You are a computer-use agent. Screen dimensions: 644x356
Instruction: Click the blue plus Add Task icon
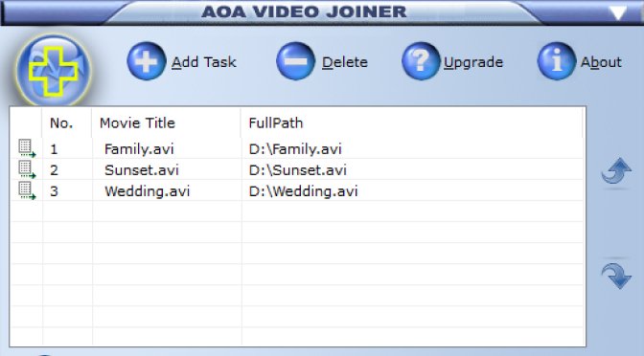(x=147, y=61)
